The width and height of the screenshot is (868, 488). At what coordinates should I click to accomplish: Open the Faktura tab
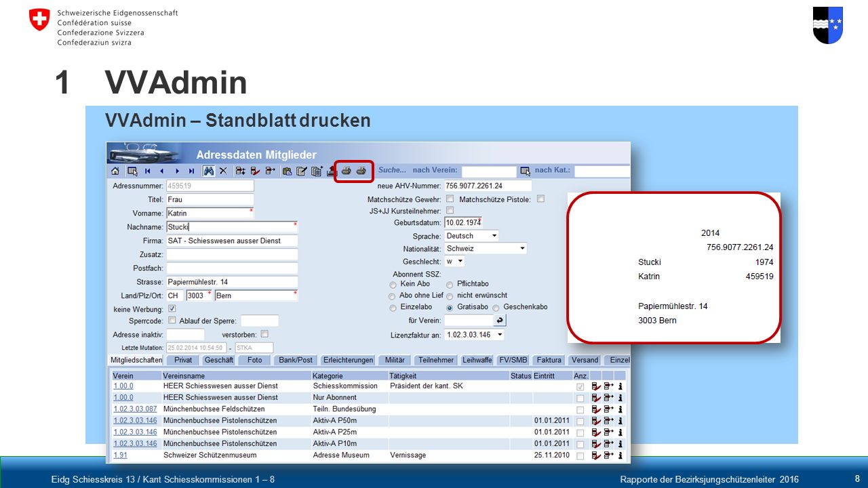549,360
